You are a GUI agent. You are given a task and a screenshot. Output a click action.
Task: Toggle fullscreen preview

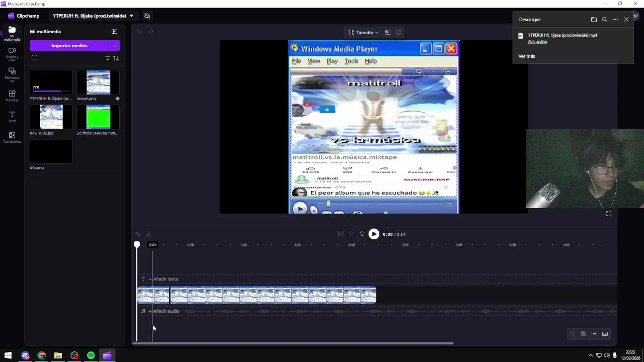coord(609,214)
